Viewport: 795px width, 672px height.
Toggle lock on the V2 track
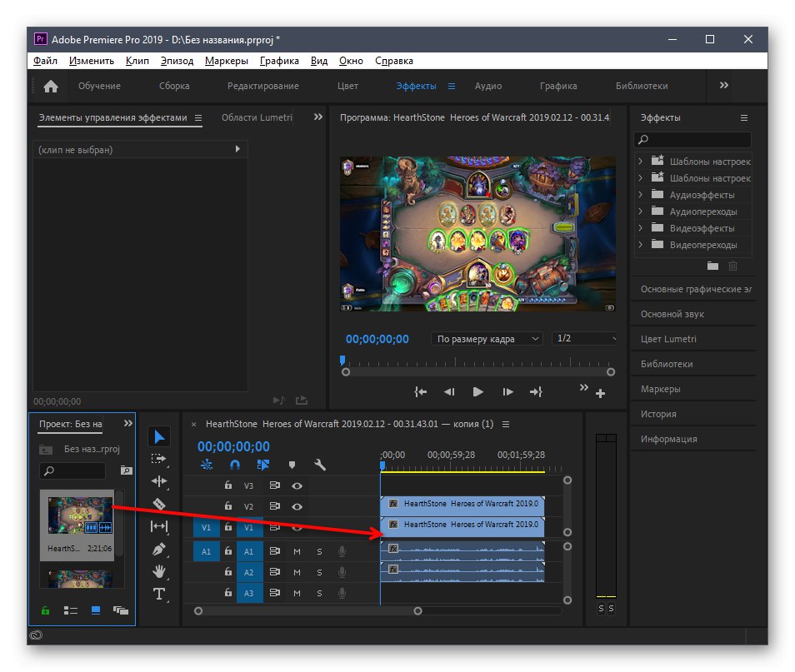pyautogui.click(x=228, y=506)
